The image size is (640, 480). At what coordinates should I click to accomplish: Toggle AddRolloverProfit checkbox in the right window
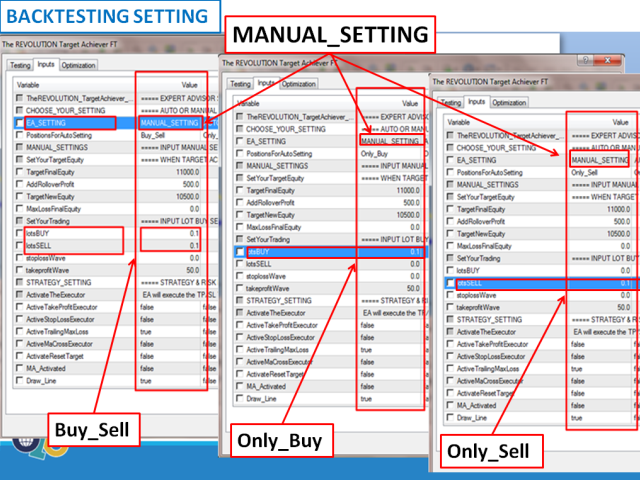(450, 221)
